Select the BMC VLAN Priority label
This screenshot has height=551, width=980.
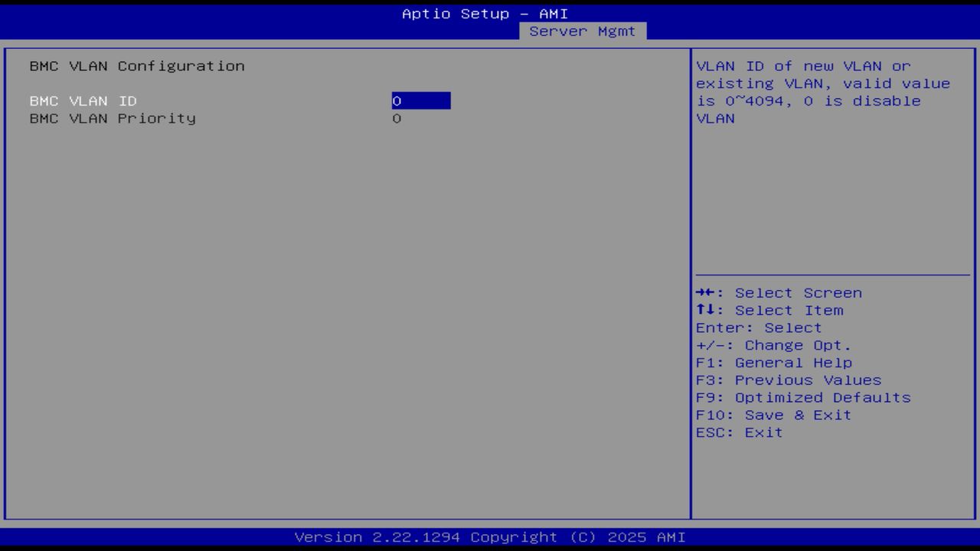click(113, 118)
